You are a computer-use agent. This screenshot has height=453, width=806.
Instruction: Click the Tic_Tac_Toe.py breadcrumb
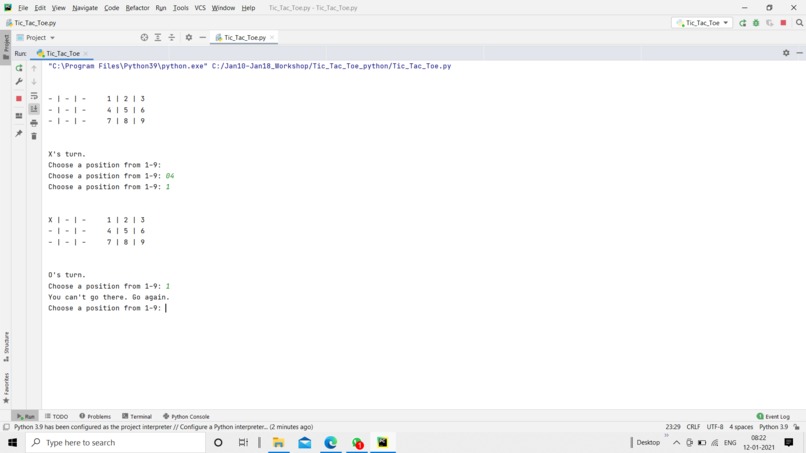point(31,23)
